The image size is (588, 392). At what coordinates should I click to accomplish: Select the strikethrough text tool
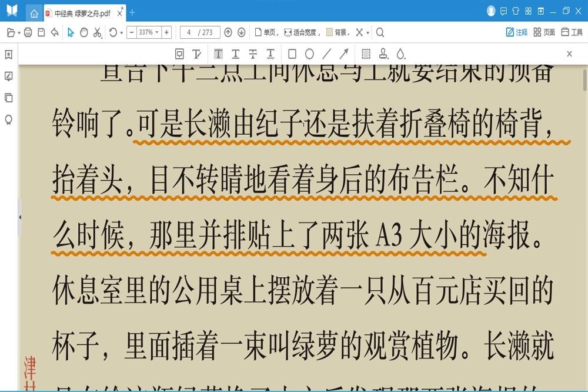(253, 54)
